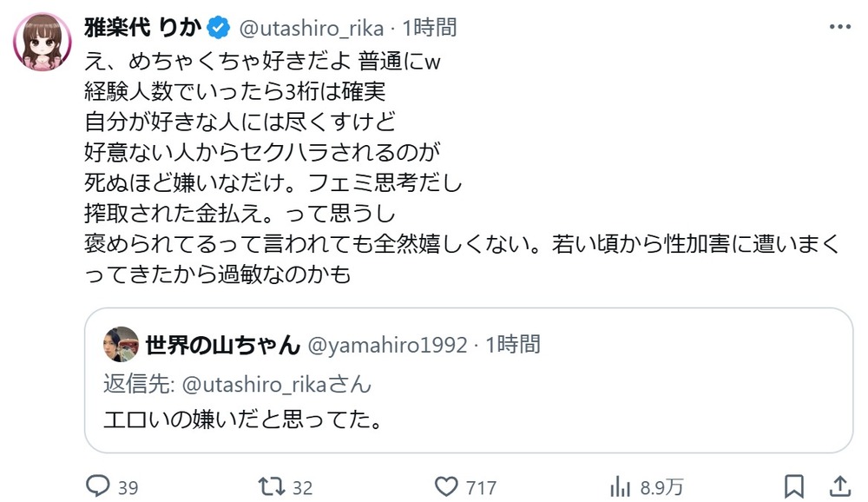Click @utashiro_rika in the 返信先 line
This screenshot has height=502, width=868.
[x=255, y=384]
